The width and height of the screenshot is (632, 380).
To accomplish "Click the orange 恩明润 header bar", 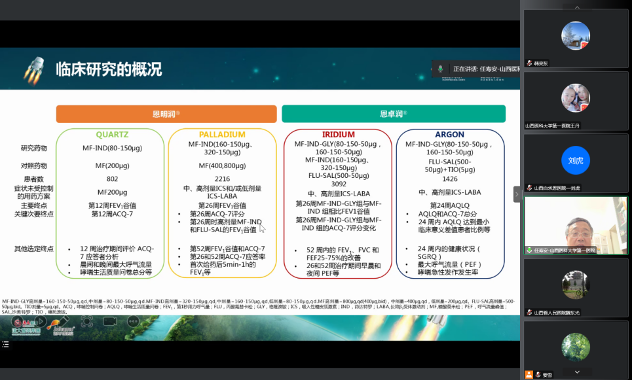I will tap(166, 114).
